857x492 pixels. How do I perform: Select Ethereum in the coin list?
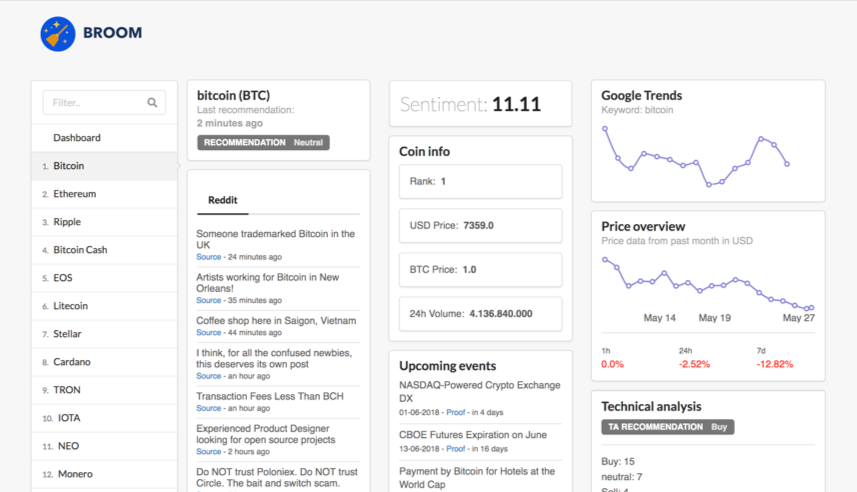pyautogui.click(x=104, y=194)
